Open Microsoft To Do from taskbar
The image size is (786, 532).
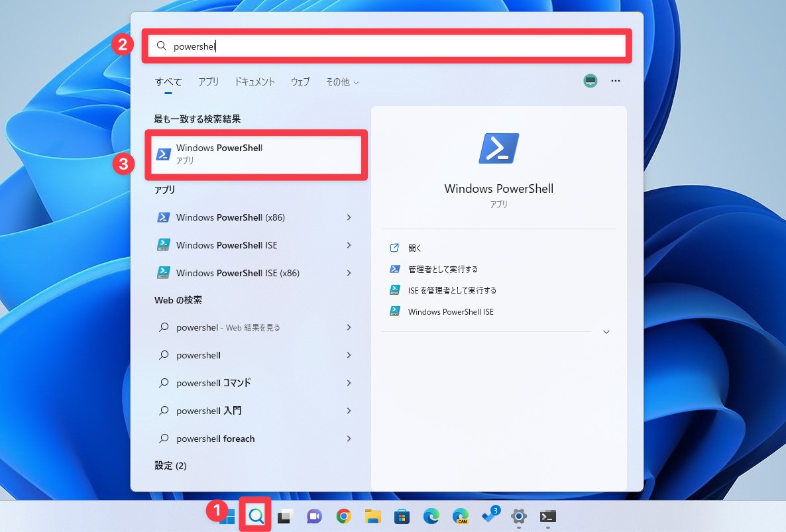[x=490, y=515]
